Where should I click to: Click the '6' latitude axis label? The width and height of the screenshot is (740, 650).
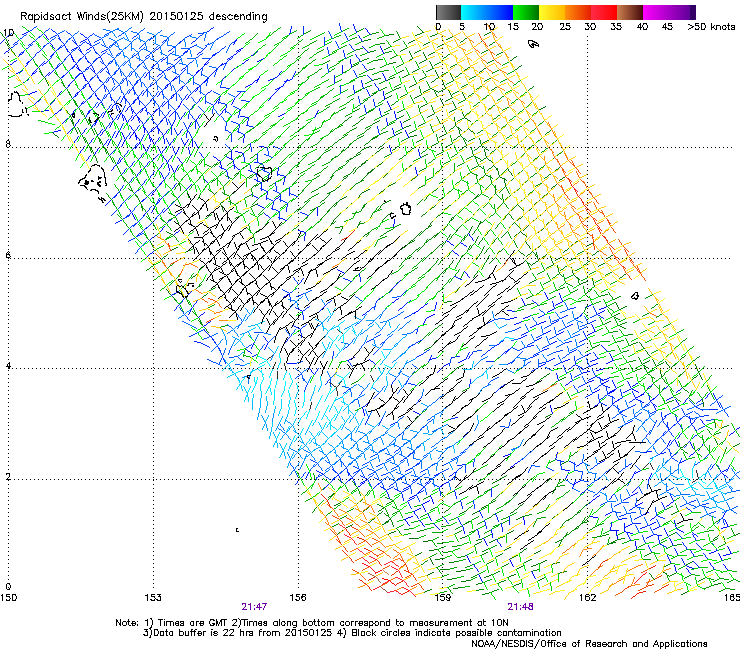pyautogui.click(x=8, y=255)
